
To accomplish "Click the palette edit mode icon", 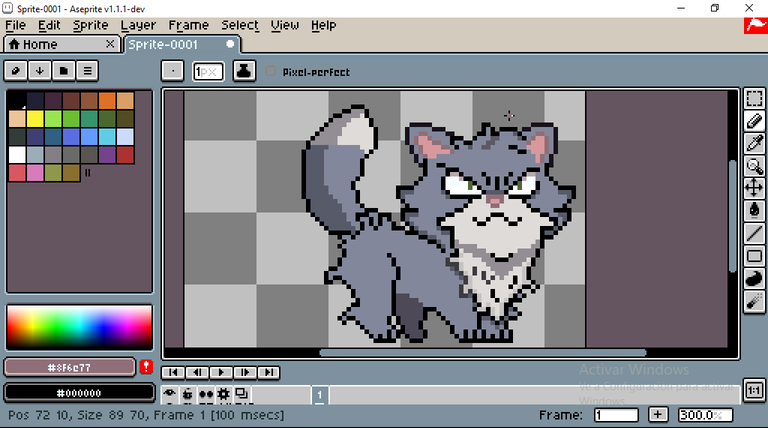I will (x=16, y=71).
